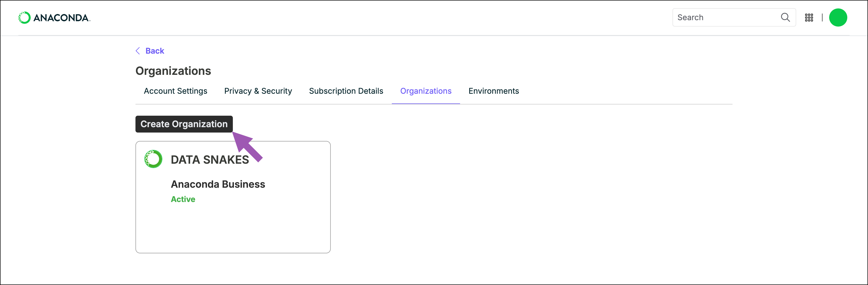Click the Create Organization button

coord(184,124)
